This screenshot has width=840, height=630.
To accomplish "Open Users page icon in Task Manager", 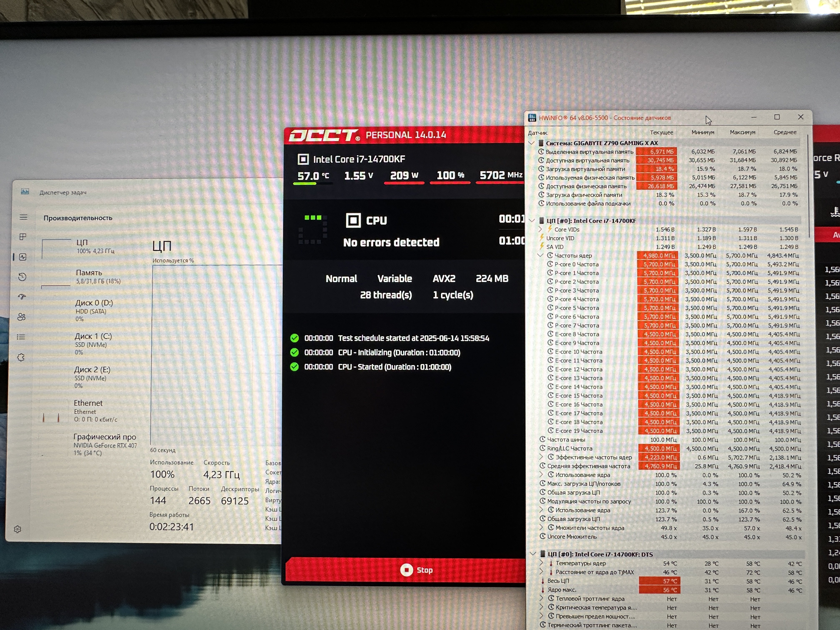I will pos(22,317).
